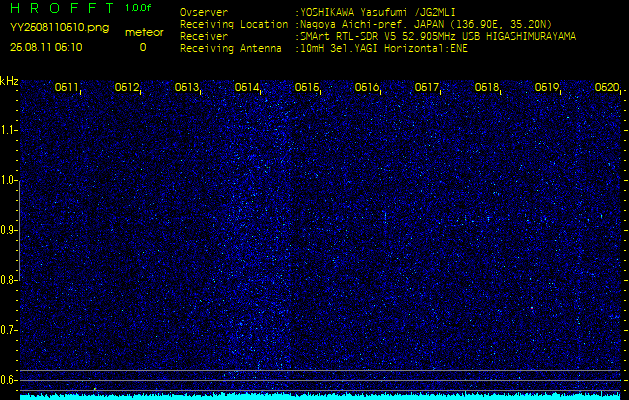Click the 0516 time marker

coord(367,87)
